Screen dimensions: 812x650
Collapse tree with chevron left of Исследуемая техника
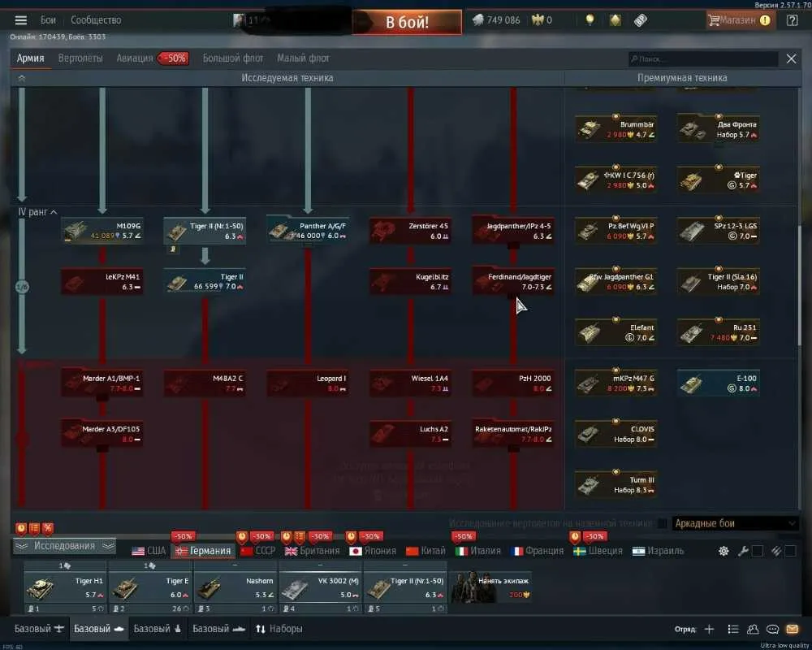pos(22,78)
